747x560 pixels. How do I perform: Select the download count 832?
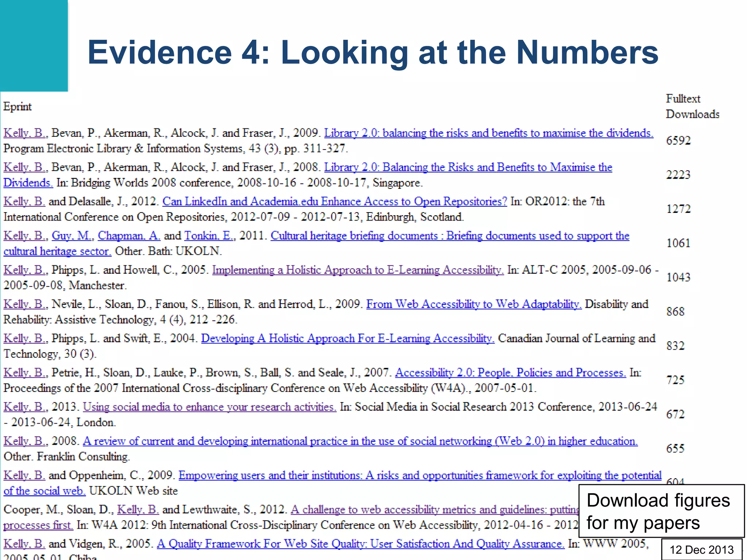point(676,346)
